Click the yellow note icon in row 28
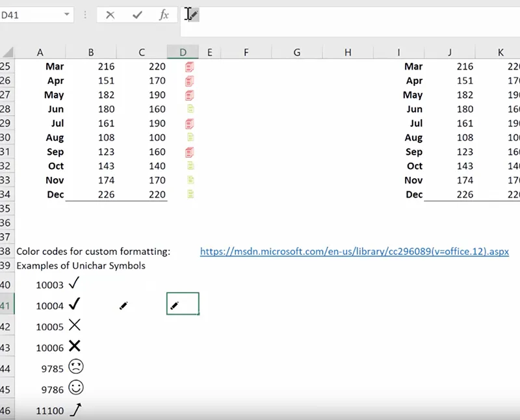 [190, 109]
